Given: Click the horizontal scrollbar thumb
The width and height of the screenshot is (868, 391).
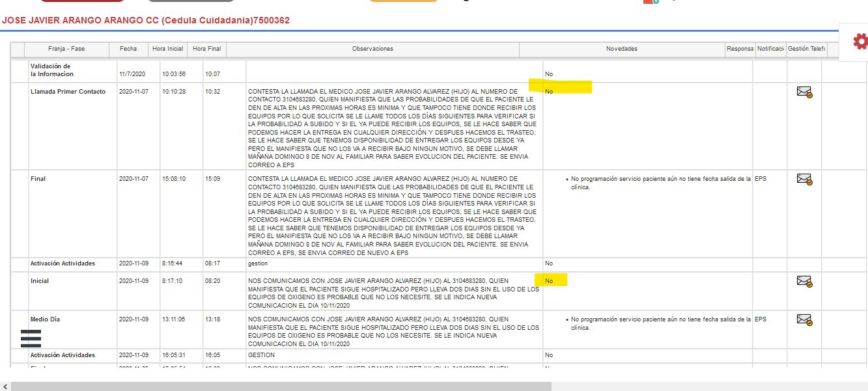Looking at the screenshot, I should pyautogui.click(x=281, y=386).
